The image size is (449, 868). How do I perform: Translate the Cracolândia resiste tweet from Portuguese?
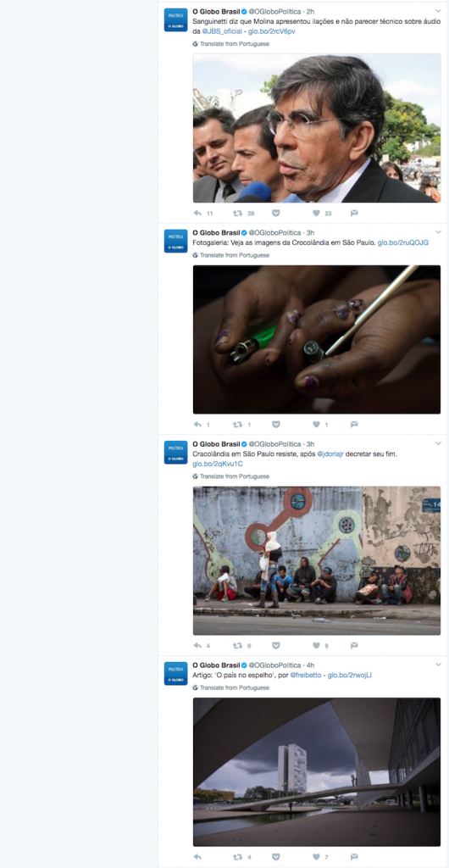[231, 476]
